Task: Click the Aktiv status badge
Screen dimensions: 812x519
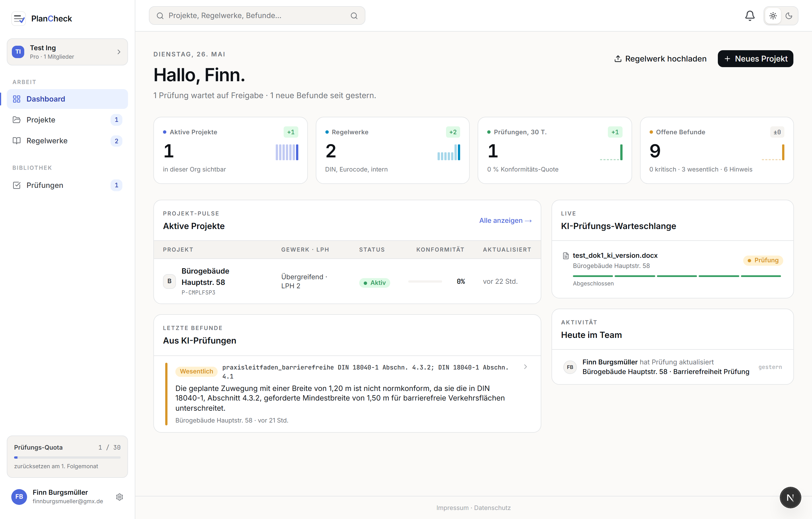Action: pos(374,283)
